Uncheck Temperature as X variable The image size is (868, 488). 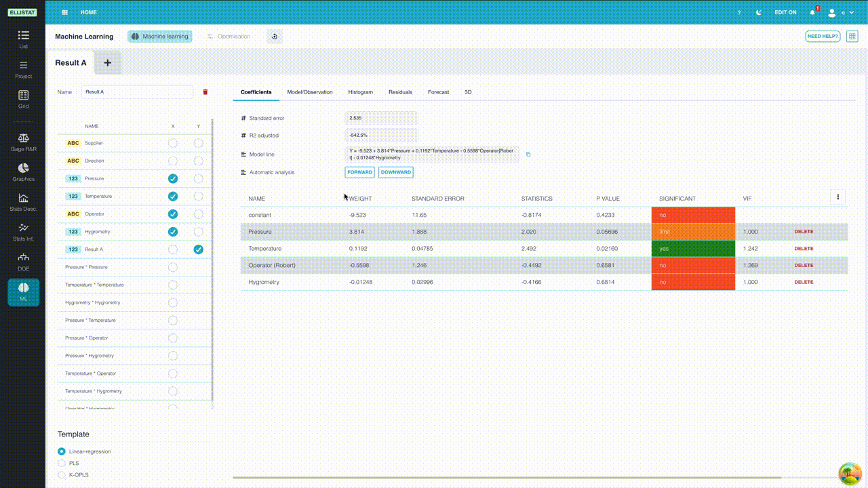pos(173,196)
